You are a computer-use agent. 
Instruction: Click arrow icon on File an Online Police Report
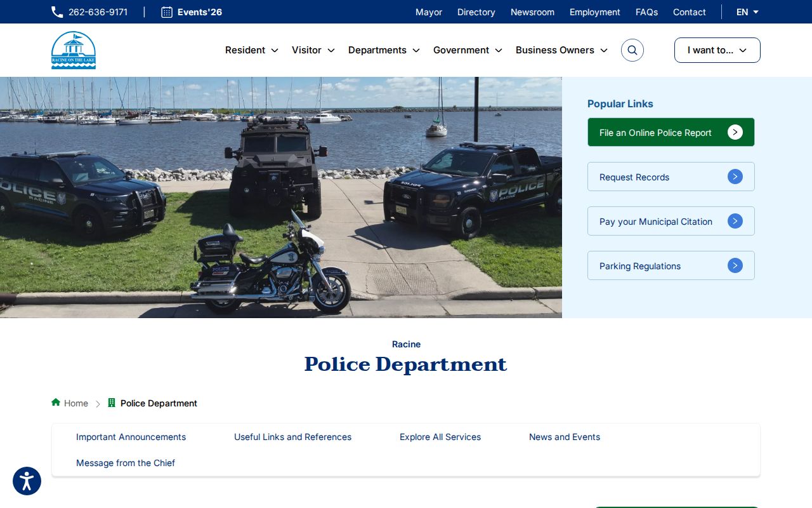(x=735, y=132)
